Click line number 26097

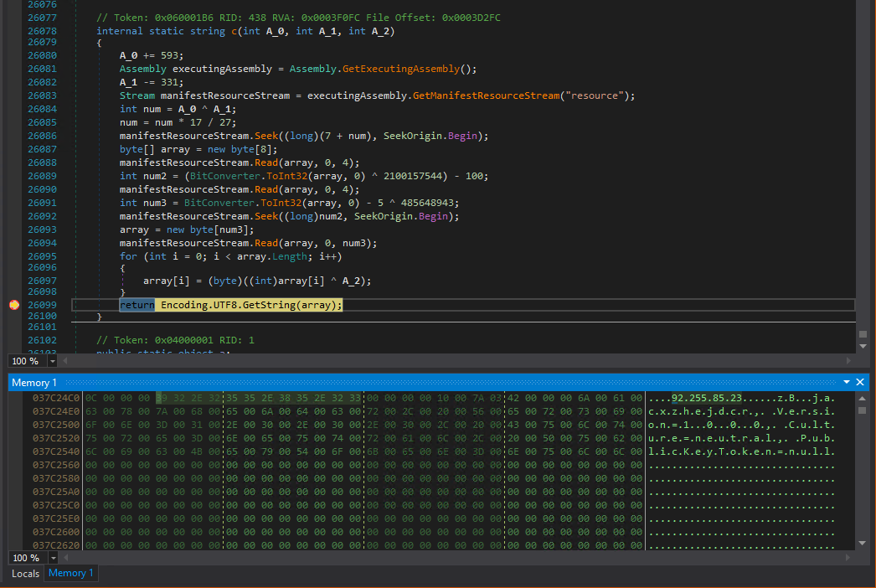coord(42,281)
